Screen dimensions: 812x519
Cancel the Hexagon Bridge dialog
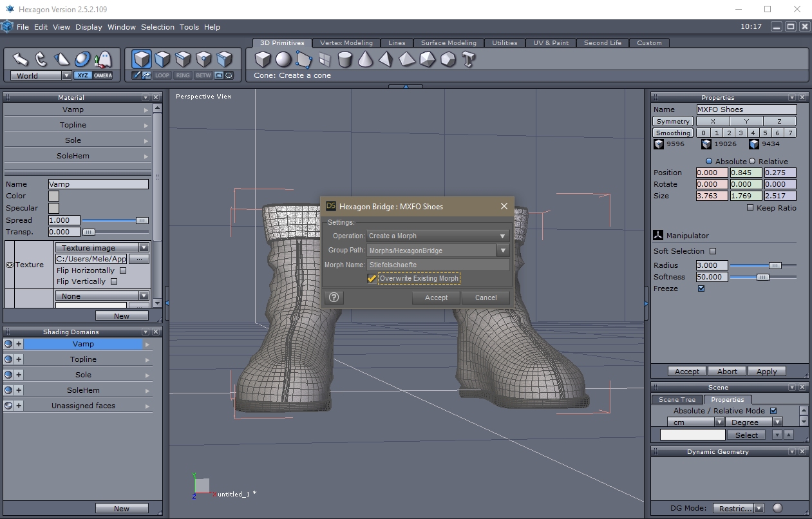[x=486, y=297]
